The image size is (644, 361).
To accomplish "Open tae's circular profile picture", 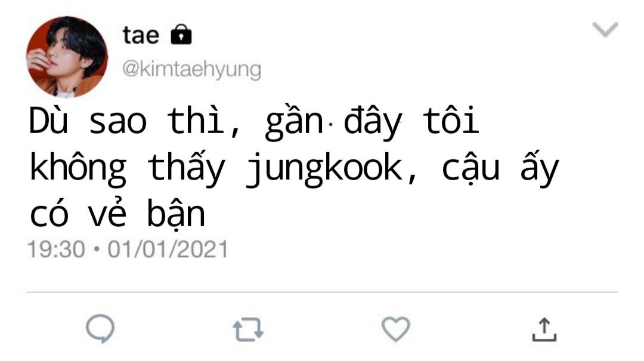I will point(67,57).
